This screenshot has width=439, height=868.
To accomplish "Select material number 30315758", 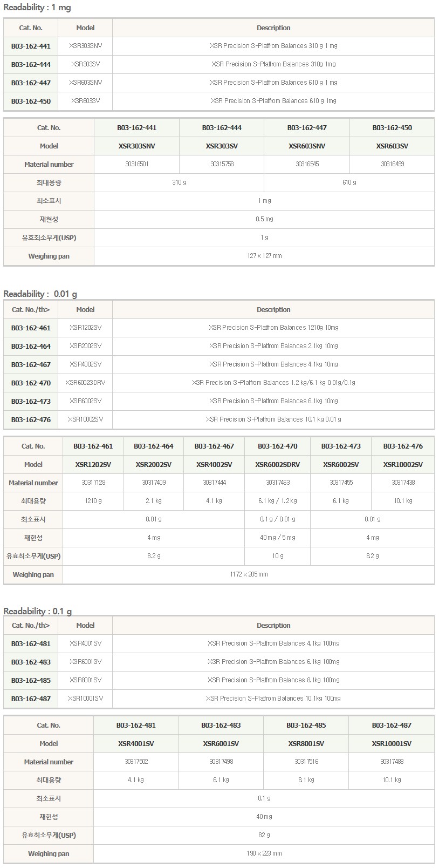I will pyautogui.click(x=222, y=164).
